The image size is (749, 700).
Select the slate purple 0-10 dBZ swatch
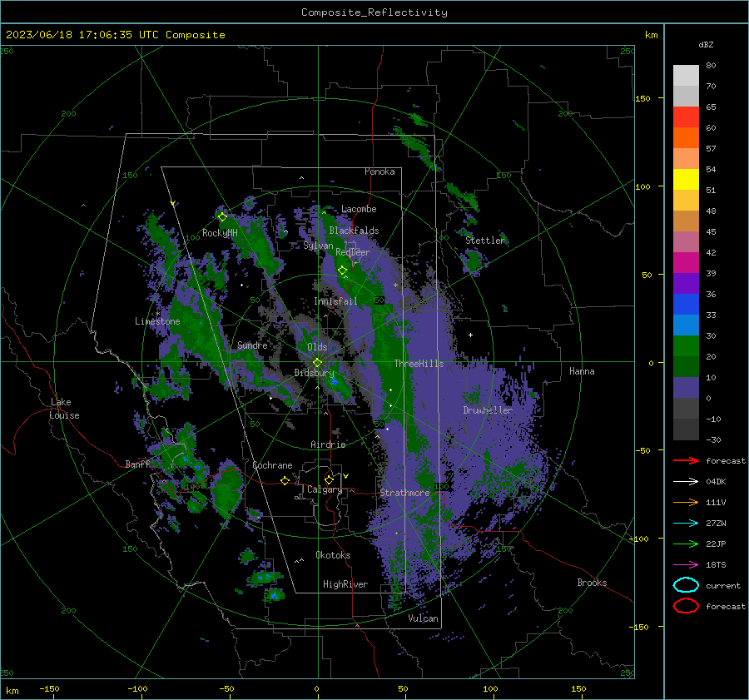(686, 387)
